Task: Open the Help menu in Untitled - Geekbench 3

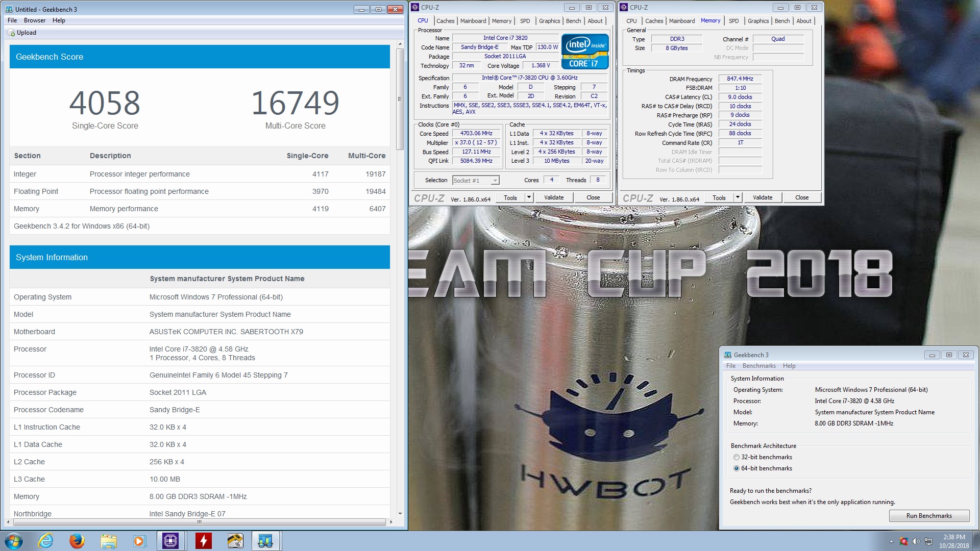Action: coord(59,20)
